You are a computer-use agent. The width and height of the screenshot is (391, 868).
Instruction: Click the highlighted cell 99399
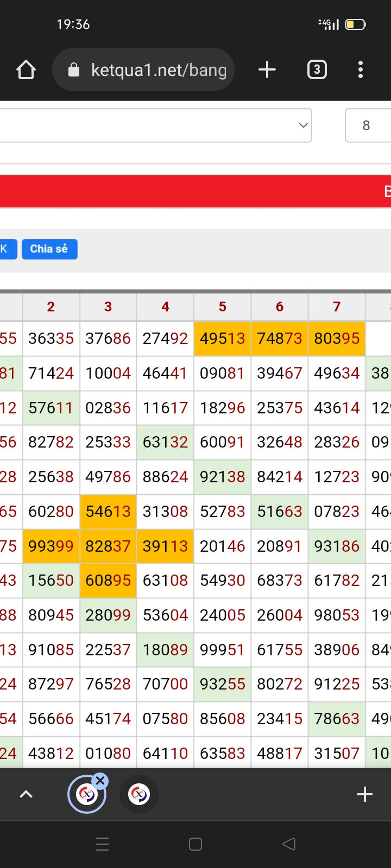(x=51, y=546)
